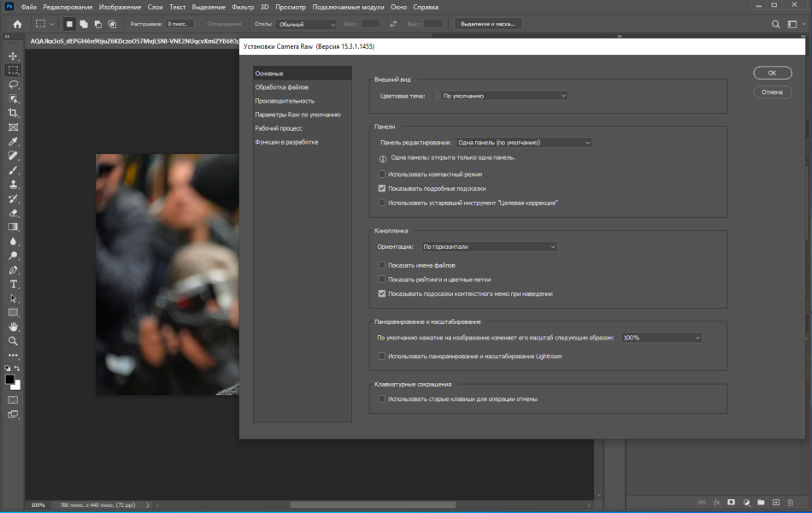Select the Blur tool
Viewport: 812px width, 513px height.
point(14,241)
